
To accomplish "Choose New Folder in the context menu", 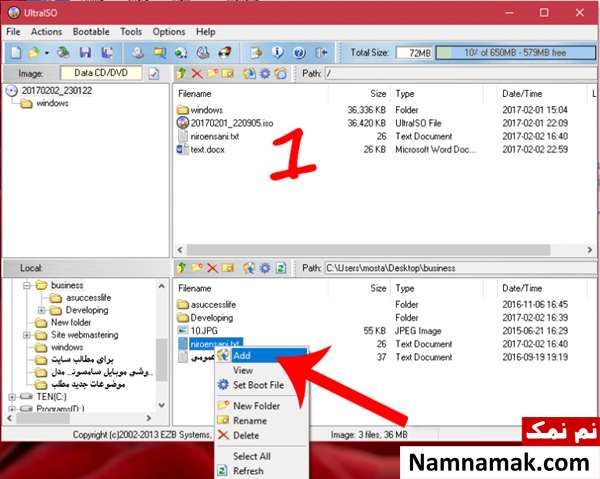I will (x=262, y=406).
